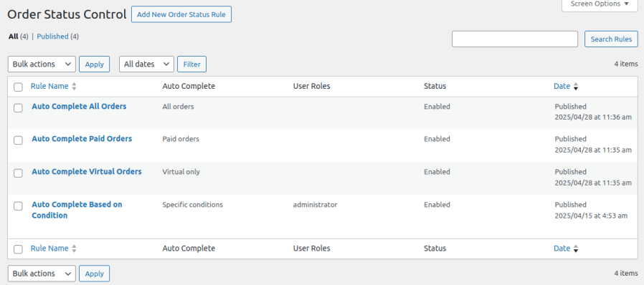Open the bottom Bulk actions dropdown
Image resolution: width=644 pixels, height=285 pixels.
click(x=42, y=274)
